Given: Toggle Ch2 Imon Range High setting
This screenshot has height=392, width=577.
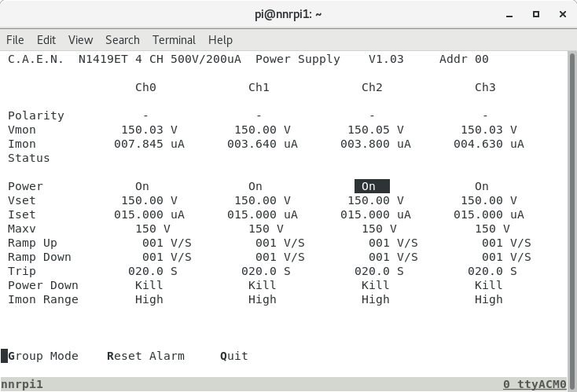Looking at the screenshot, I should click(x=375, y=300).
